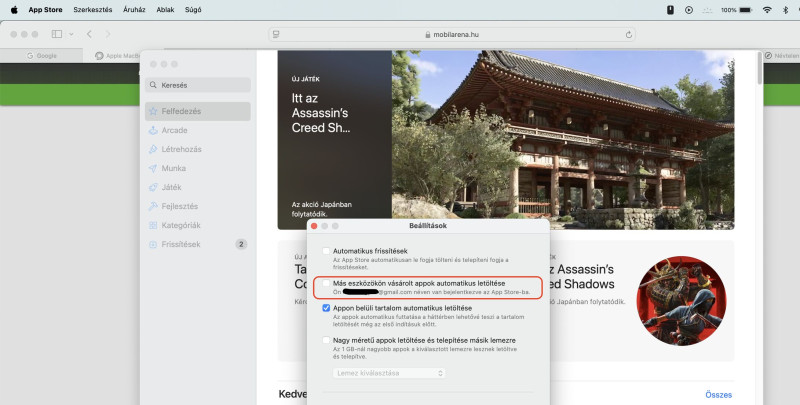This screenshot has height=405, width=800.
Task: Click the Beállítások window title
Action: point(428,225)
